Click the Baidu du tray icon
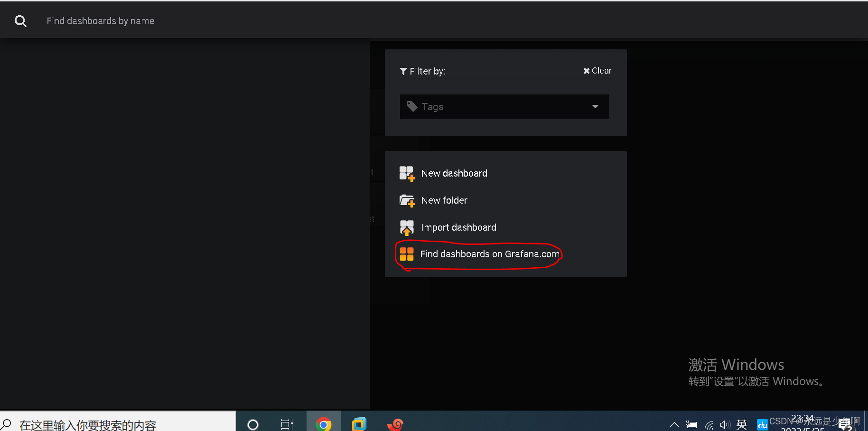Image resolution: width=868 pixels, height=431 pixels. pyautogui.click(x=762, y=425)
